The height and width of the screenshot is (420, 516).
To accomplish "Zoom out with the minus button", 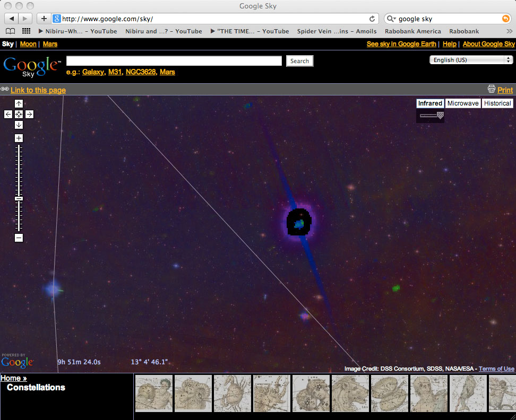I will tap(19, 238).
